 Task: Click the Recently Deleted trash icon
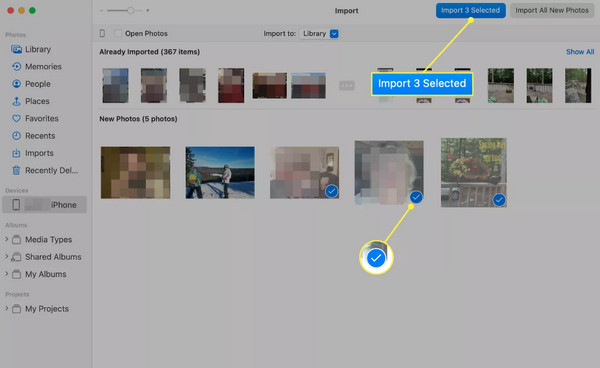point(16,170)
